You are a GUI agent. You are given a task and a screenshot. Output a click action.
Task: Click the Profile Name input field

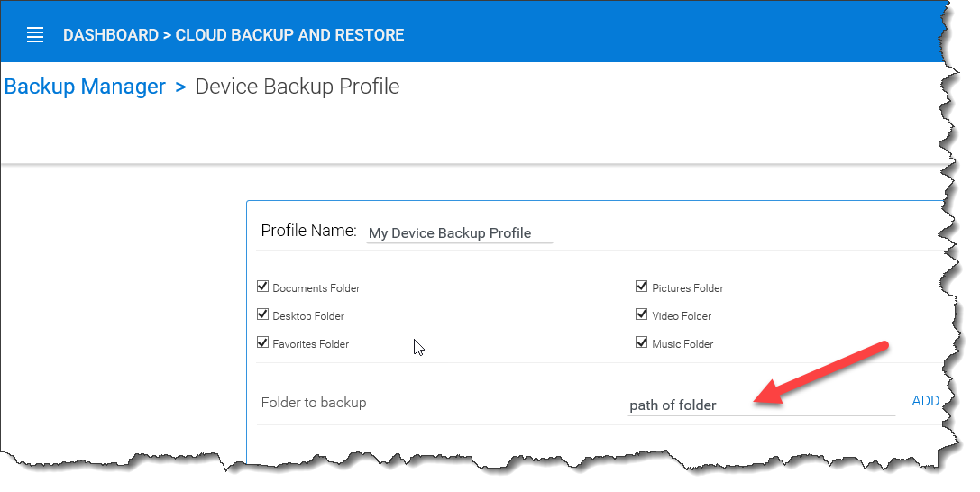[x=460, y=232]
